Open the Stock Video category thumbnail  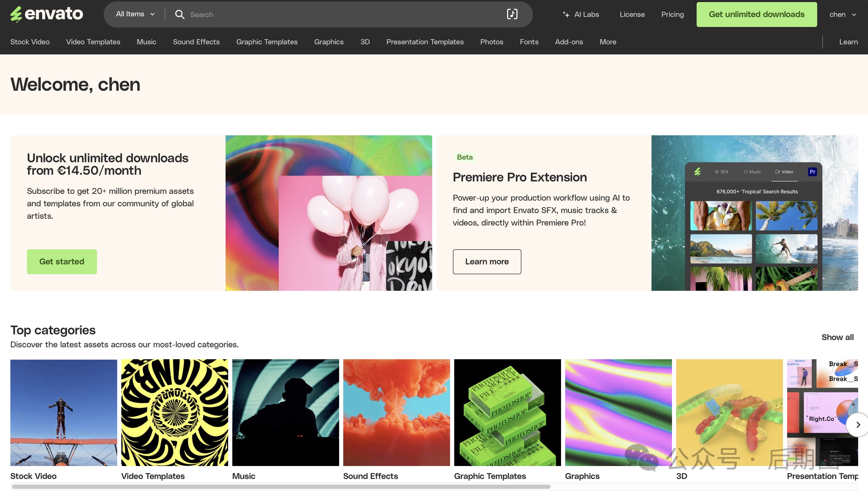point(64,413)
